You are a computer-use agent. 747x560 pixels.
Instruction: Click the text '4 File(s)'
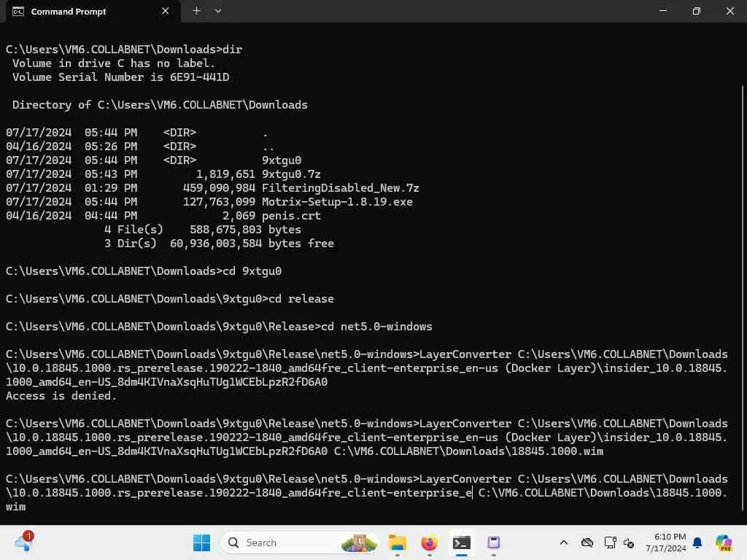click(x=134, y=230)
